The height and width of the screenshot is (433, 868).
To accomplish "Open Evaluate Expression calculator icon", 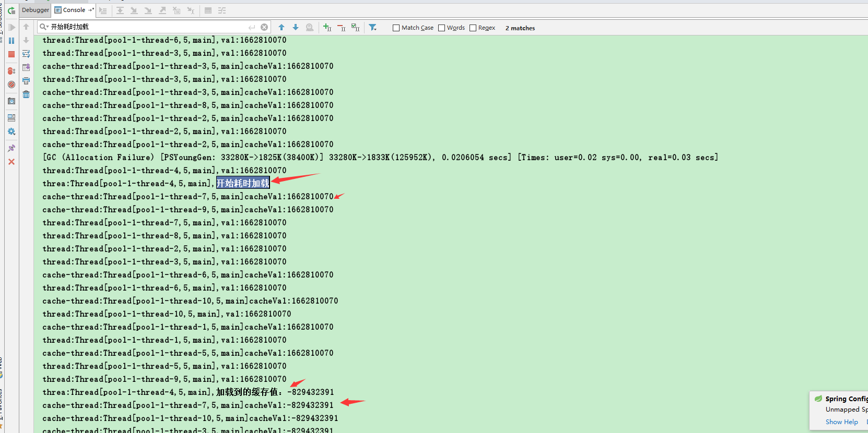I will 208,10.
